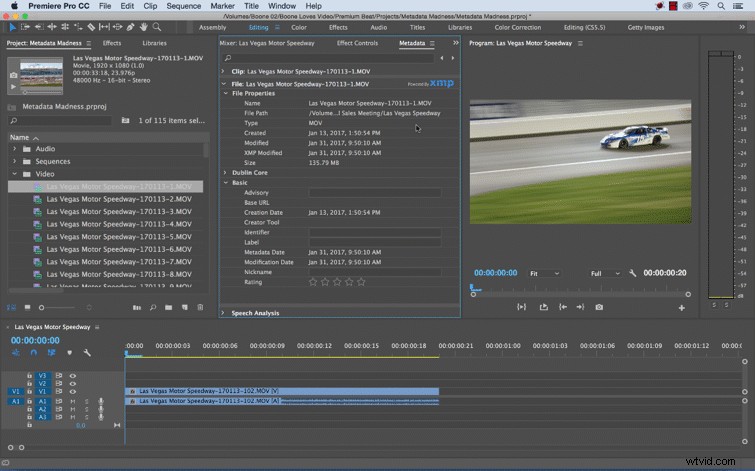755x471 pixels.
Task: Open the Effect Controls tab
Action: (357, 43)
